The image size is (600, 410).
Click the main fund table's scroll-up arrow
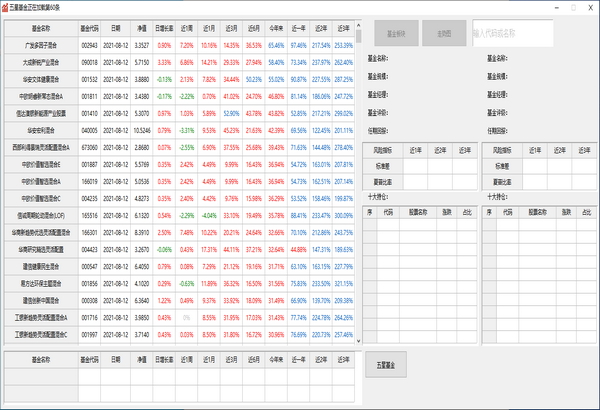(x=357, y=25)
